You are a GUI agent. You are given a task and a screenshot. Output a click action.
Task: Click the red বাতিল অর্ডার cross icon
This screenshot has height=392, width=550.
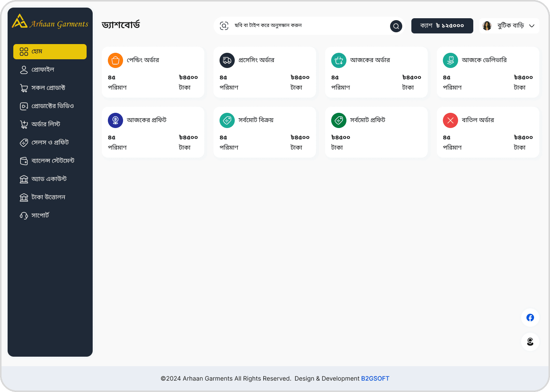click(x=450, y=120)
